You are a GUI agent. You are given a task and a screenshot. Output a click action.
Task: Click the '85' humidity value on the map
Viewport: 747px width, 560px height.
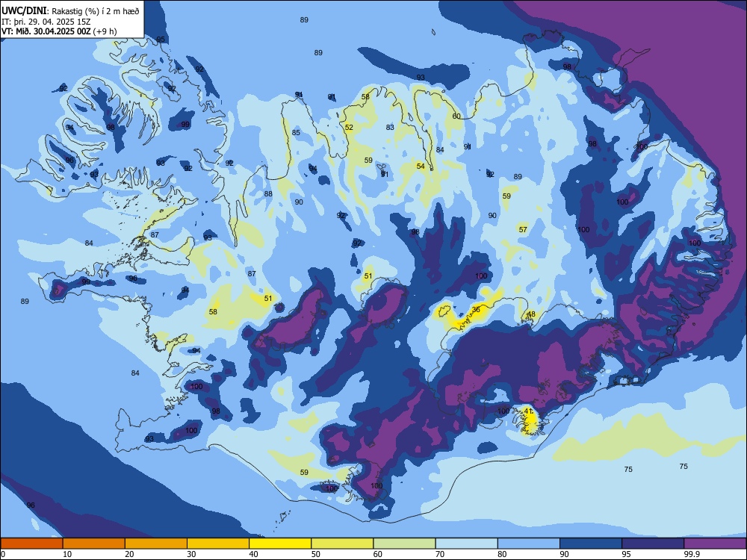click(296, 132)
